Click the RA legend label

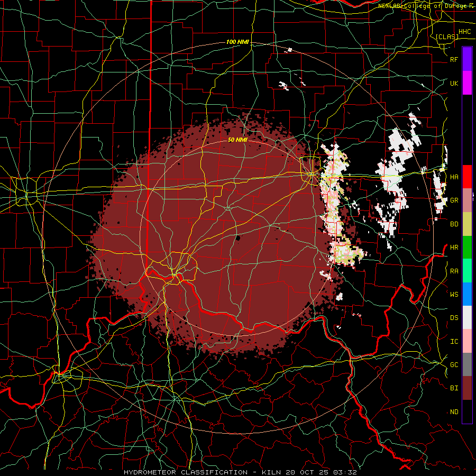[x=454, y=271]
